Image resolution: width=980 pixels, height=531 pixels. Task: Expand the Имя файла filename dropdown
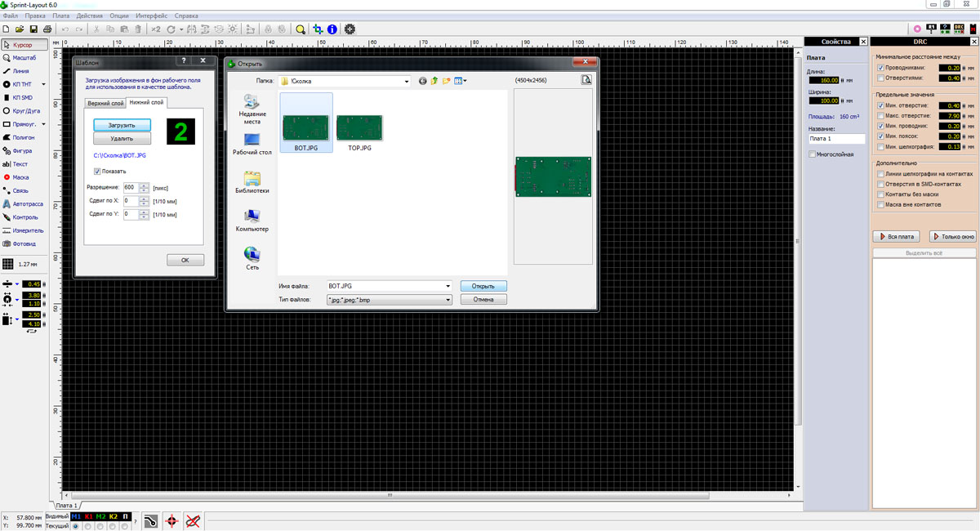(x=448, y=286)
